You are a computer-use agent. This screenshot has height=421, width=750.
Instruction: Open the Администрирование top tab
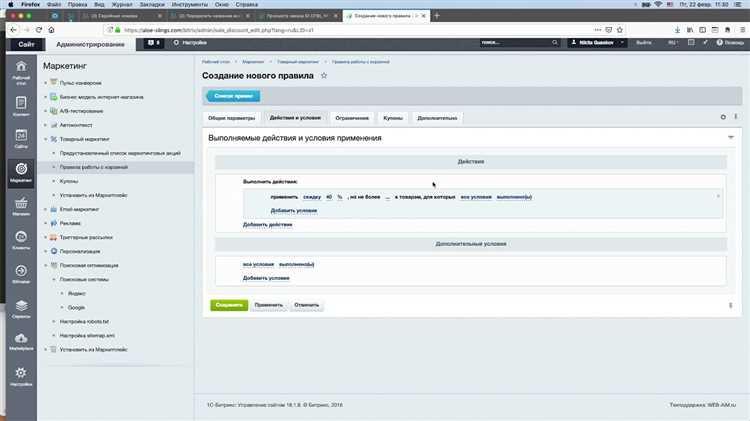[90, 44]
